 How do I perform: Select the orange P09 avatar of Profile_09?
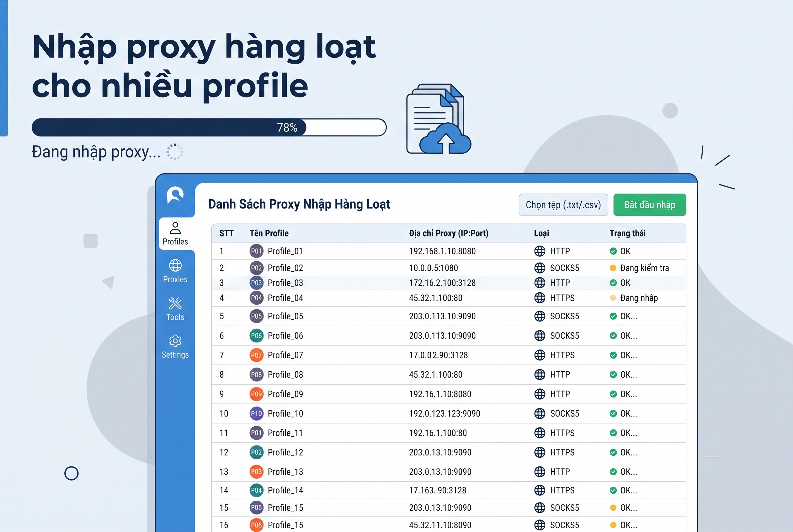pos(256,394)
